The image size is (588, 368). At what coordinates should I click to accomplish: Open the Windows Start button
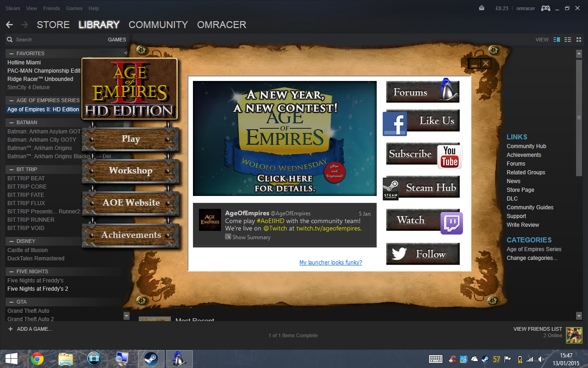(x=11, y=359)
